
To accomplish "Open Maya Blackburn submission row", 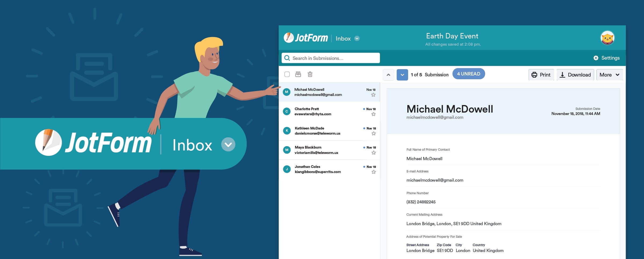I will pos(330,150).
